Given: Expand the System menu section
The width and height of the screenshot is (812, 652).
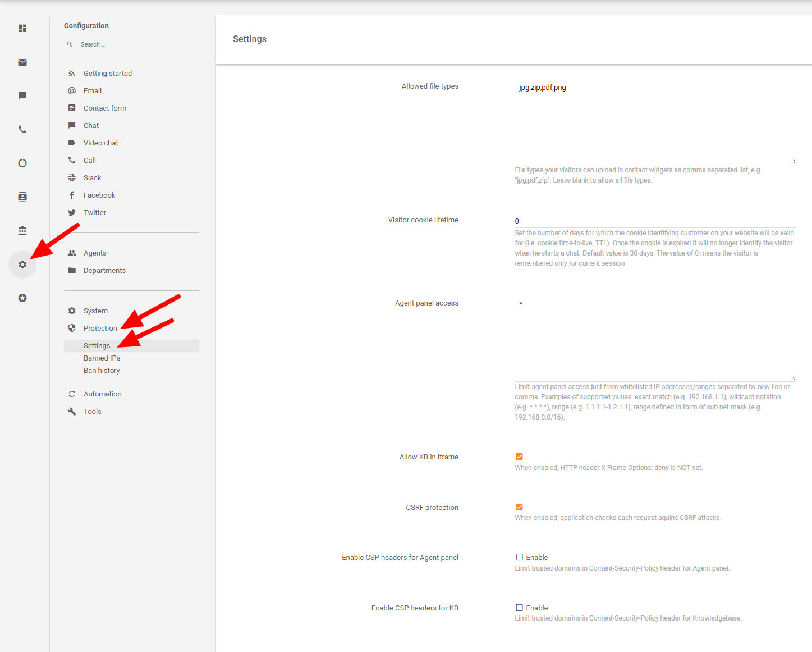Looking at the screenshot, I should click(x=95, y=311).
